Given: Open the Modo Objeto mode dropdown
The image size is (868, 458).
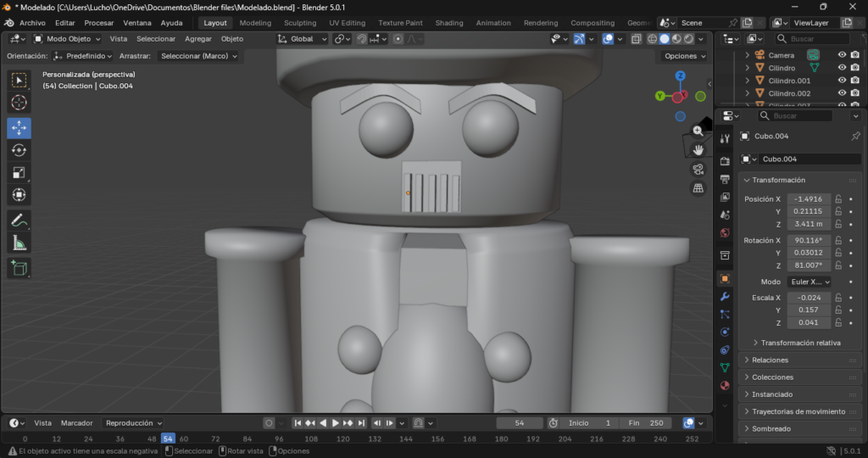Looking at the screenshot, I should 66,39.
